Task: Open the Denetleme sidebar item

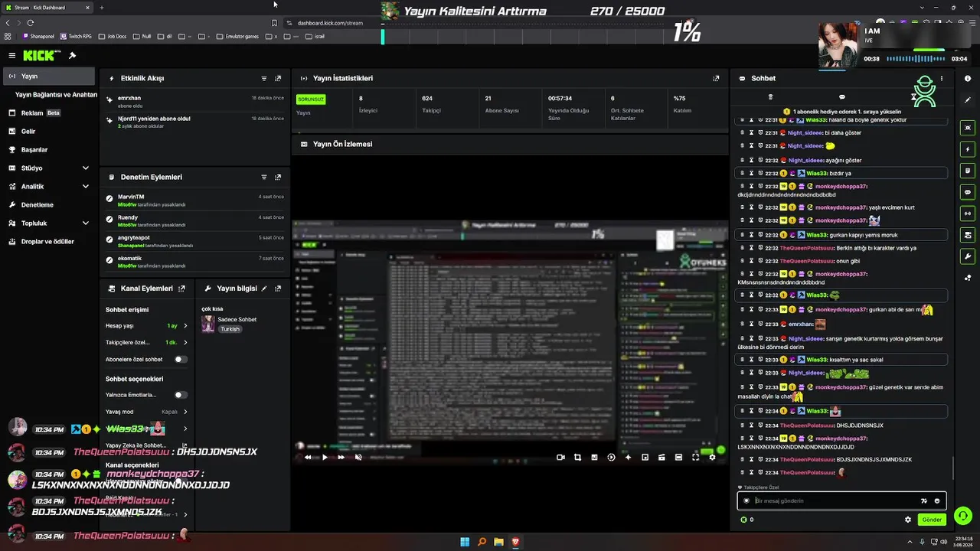Action: pyautogui.click(x=48, y=205)
